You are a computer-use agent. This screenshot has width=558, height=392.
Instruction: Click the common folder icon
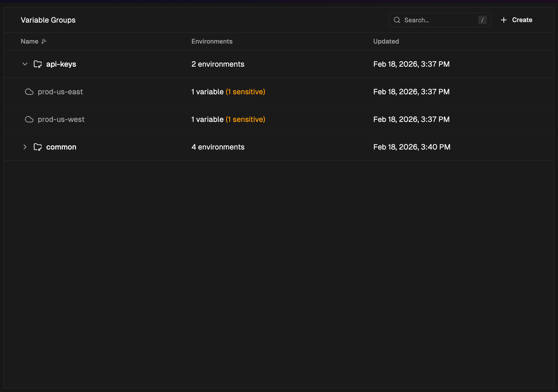(x=37, y=147)
